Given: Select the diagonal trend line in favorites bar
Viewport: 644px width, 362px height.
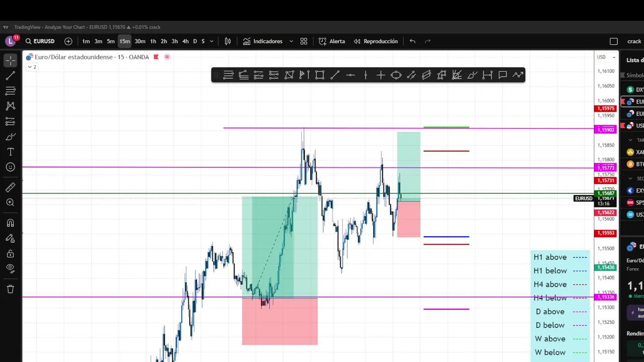Looking at the screenshot, I should point(335,75).
